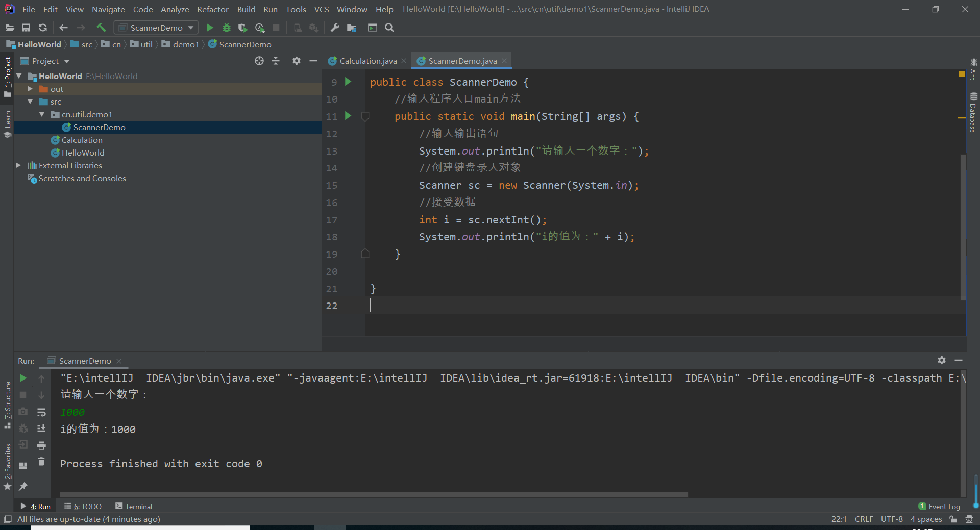Open the Event Log
Viewport: 980px width, 530px height.
pyautogui.click(x=939, y=507)
